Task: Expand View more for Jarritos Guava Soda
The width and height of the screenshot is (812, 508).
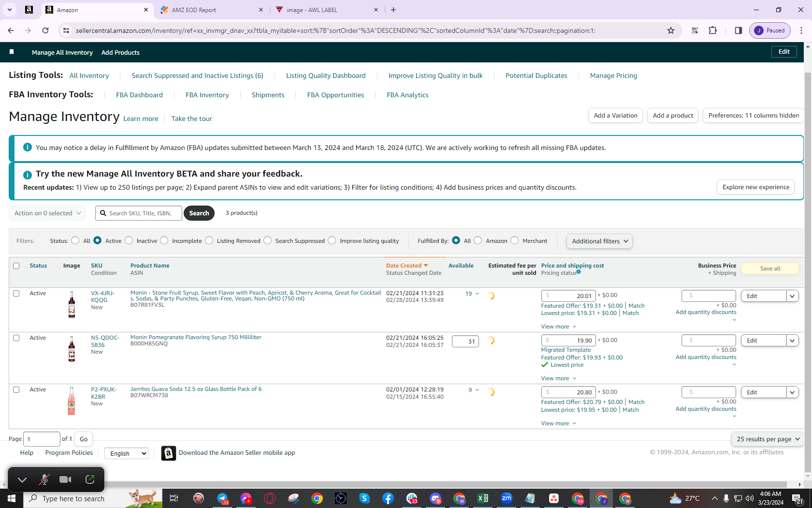Action: (x=559, y=423)
